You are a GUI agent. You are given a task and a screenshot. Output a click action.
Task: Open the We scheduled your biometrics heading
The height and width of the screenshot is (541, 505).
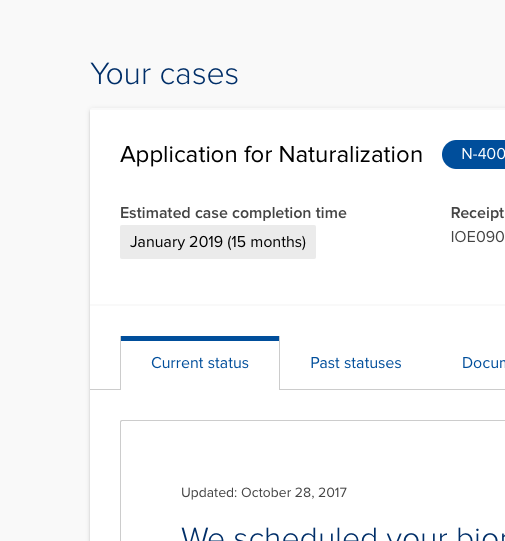point(343,533)
